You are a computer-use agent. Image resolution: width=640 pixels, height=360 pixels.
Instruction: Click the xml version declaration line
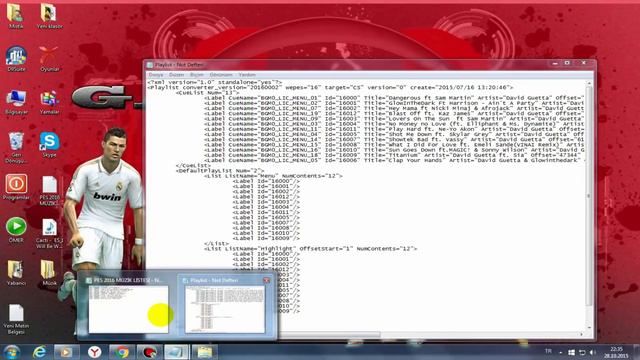click(214, 82)
